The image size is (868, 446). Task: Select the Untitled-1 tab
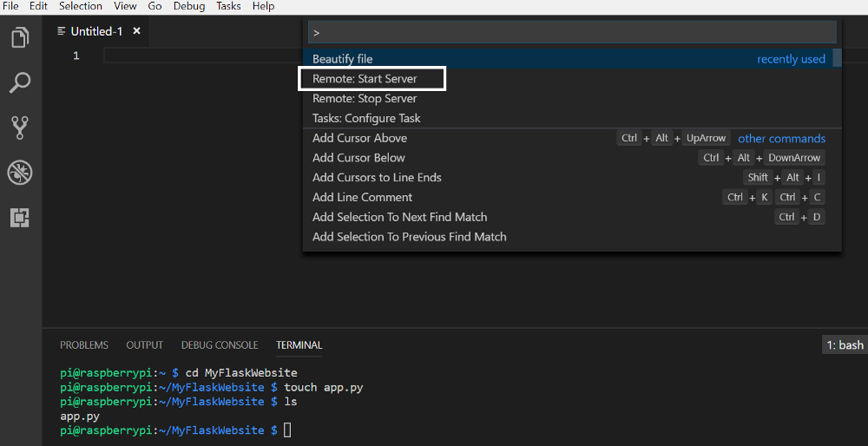coord(95,31)
